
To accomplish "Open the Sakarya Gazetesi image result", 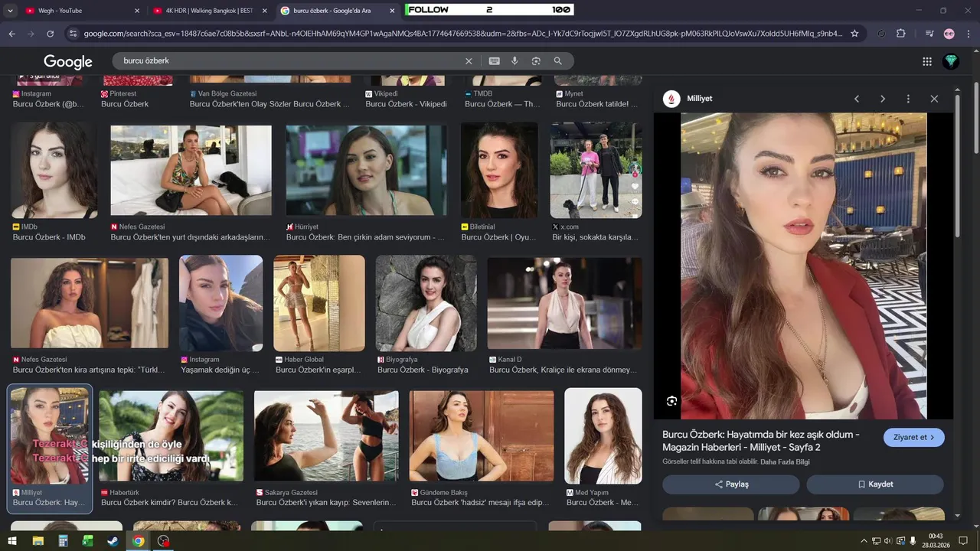I will pos(326,436).
